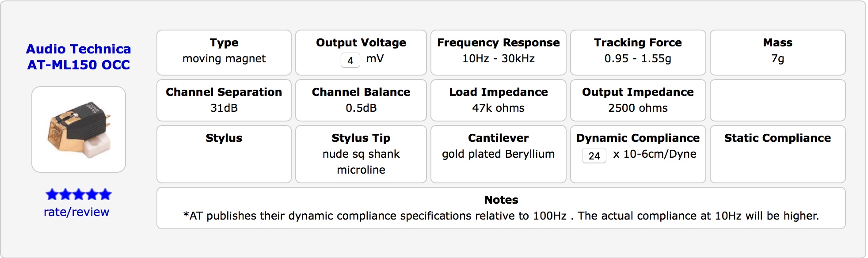Select the Channel Balance cell

click(361, 100)
